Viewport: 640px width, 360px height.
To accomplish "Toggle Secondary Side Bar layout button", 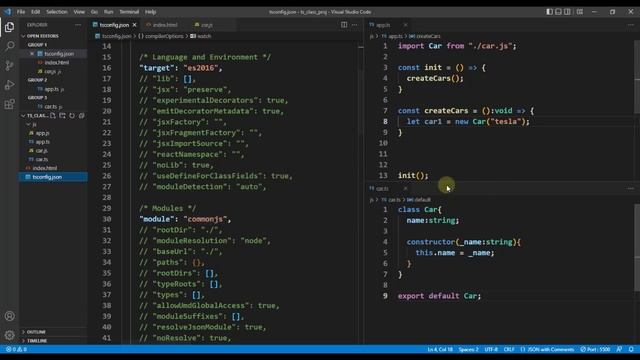I will pyautogui.click(x=567, y=12).
